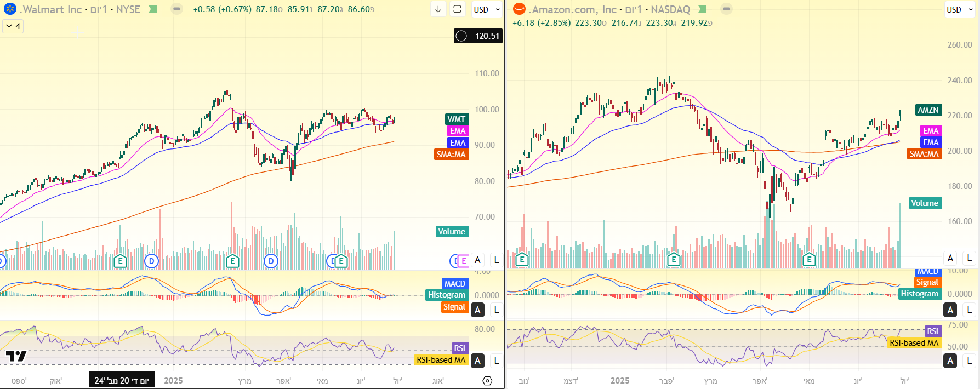Toggle auto scale (A) on the Amazon RSI pane

pyautogui.click(x=950, y=361)
